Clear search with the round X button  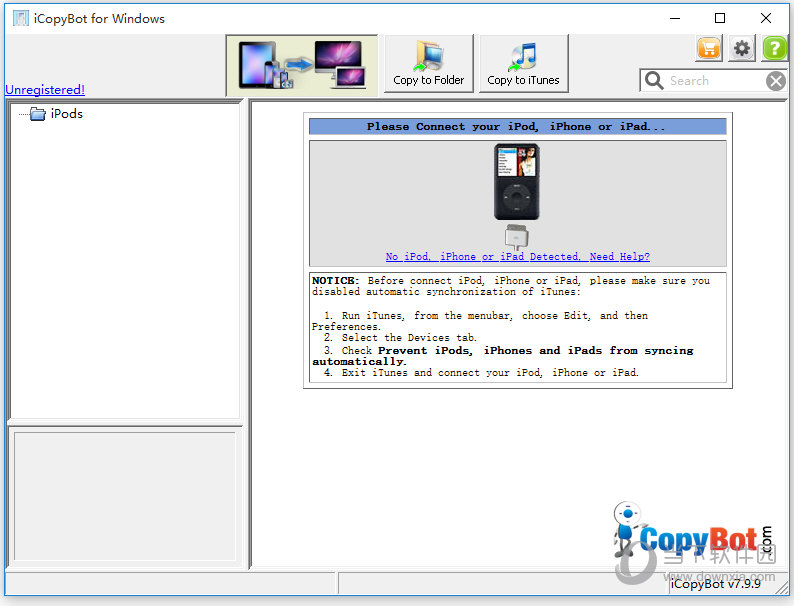point(775,81)
